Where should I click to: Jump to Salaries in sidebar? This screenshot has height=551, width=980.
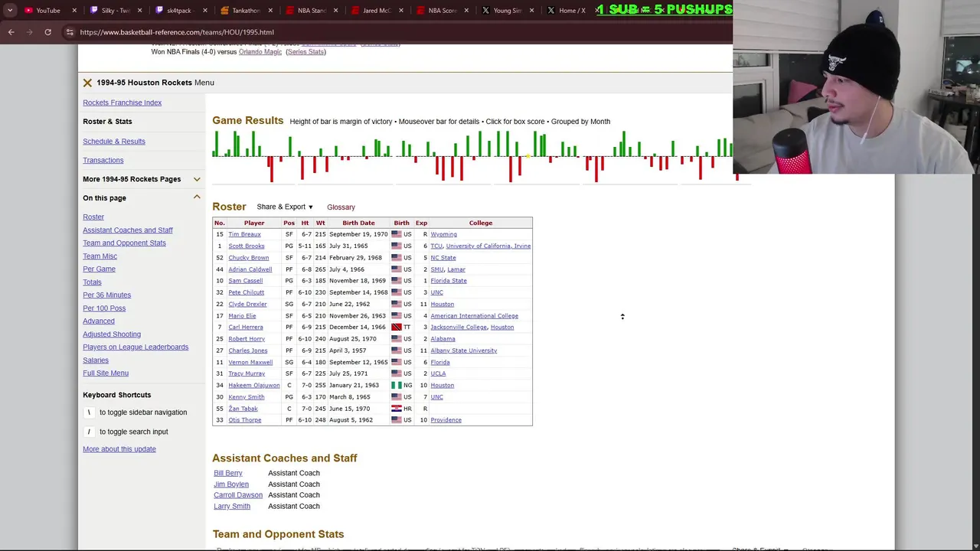[96, 360]
